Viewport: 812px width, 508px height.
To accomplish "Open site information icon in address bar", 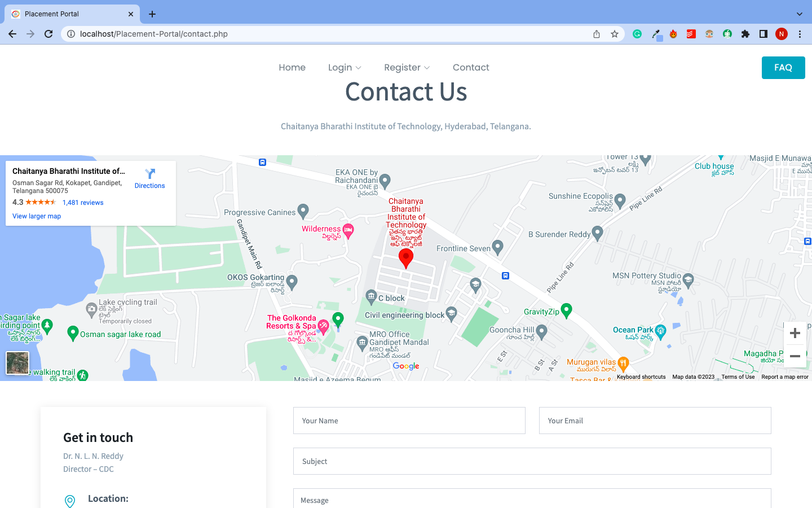I will pyautogui.click(x=71, y=34).
